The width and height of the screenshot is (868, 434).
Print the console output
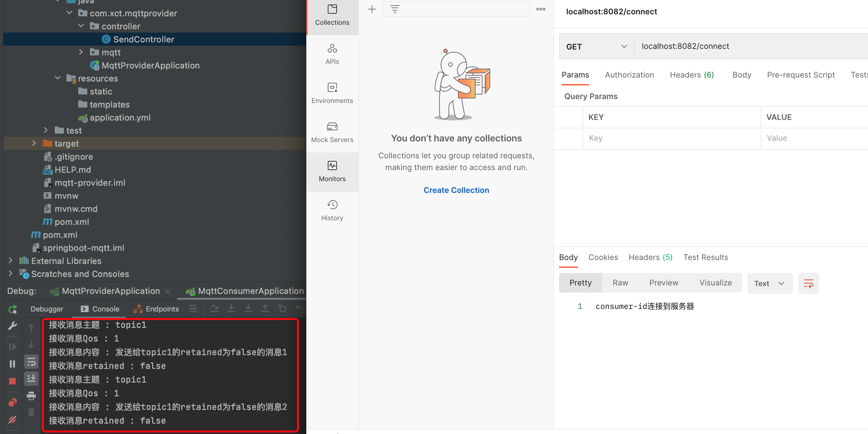click(x=31, y=396)
